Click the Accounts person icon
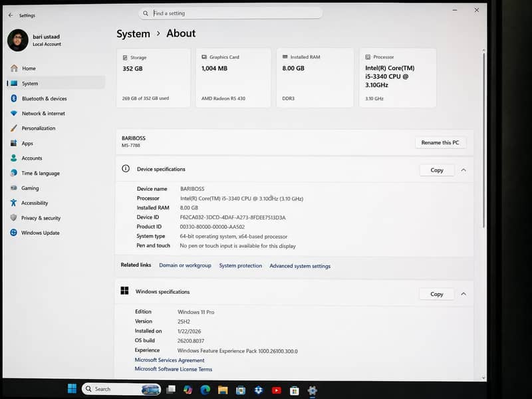 [x=13, y=158]
